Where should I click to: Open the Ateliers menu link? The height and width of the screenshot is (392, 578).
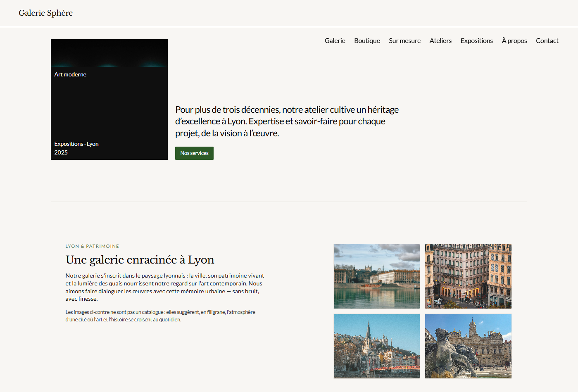point(440,40)
